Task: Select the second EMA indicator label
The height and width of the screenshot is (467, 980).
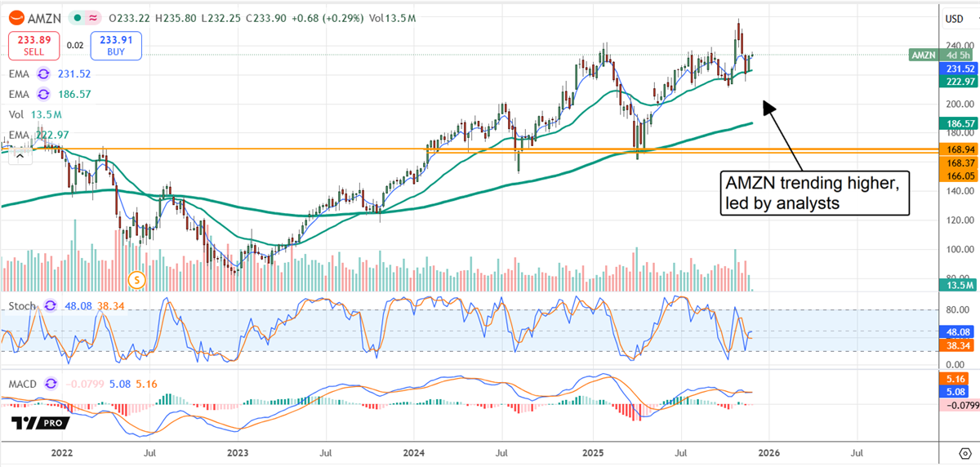Action: (20, 95)
